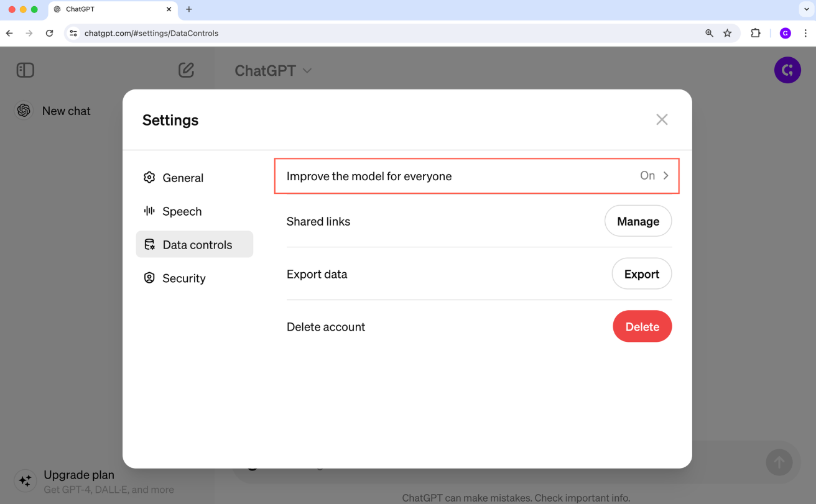The width and height of the screenshot is (816, 504).
Task: Open the Chrome profile avatar in toolbar
Action: tap(786, 33)
